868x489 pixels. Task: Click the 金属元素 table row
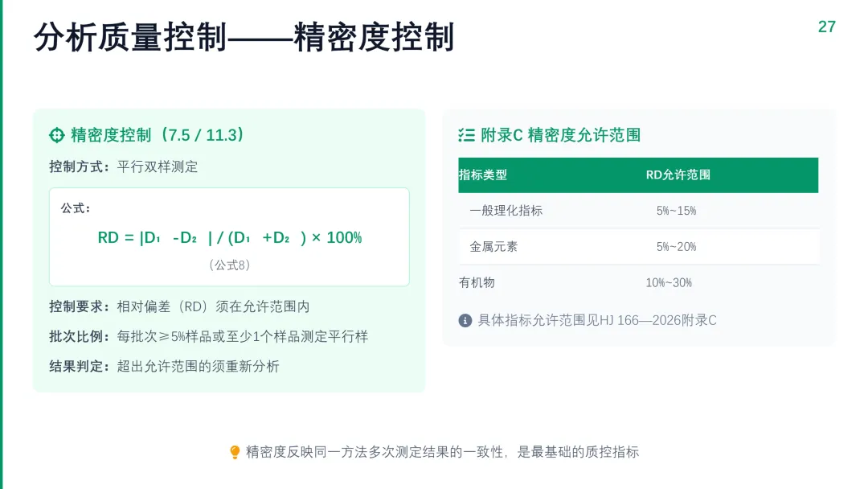pyautogui.click(x=638, y=246)
